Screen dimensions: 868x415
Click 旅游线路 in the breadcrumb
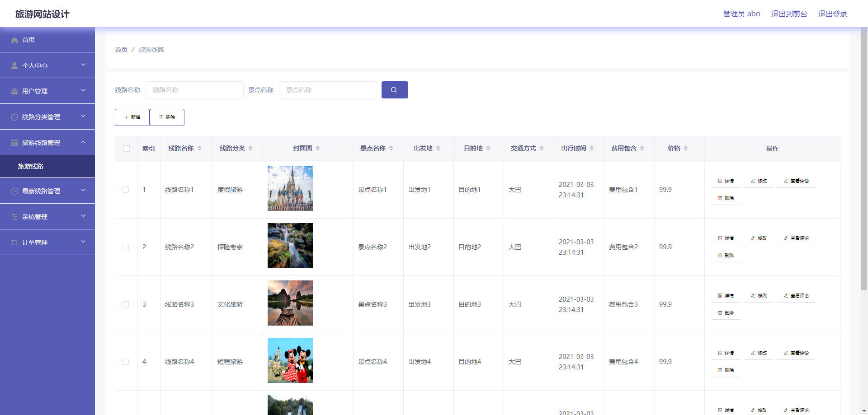[151, 50]
